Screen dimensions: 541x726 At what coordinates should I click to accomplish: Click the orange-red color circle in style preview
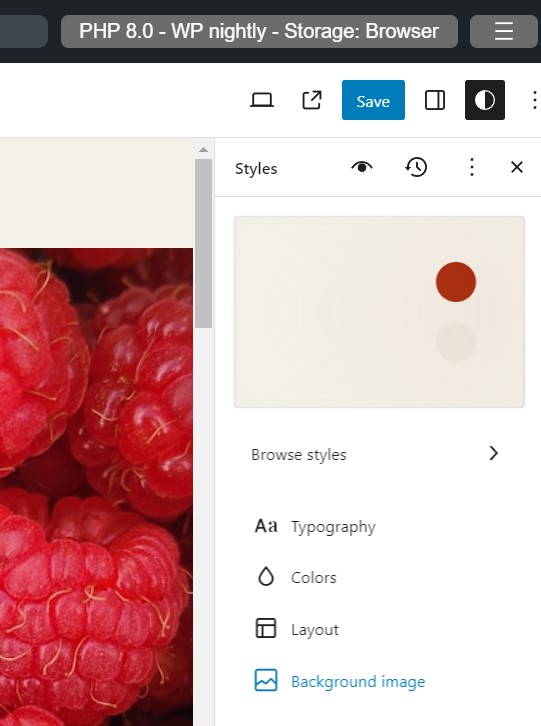point(456,282)
